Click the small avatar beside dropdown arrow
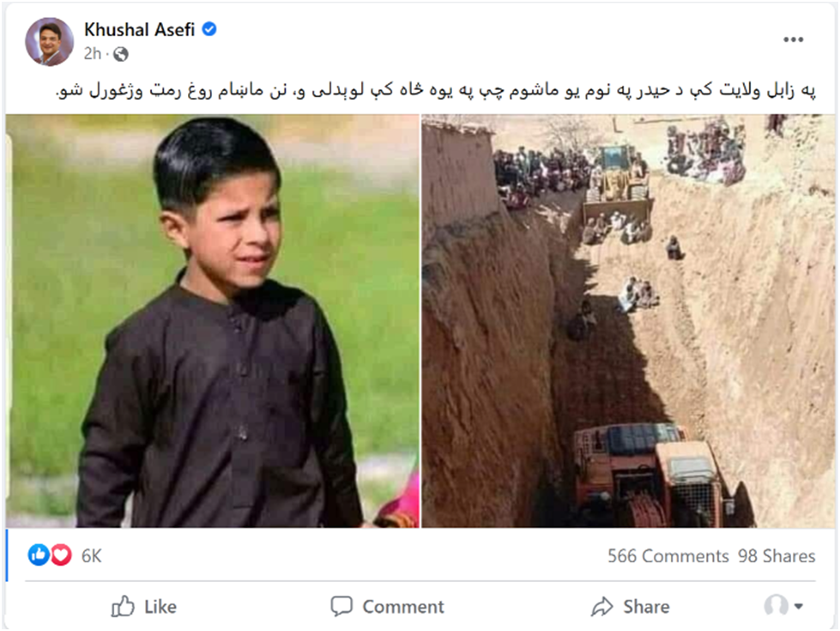Viewport: 840px width, 631px height. tap(776, 605)
